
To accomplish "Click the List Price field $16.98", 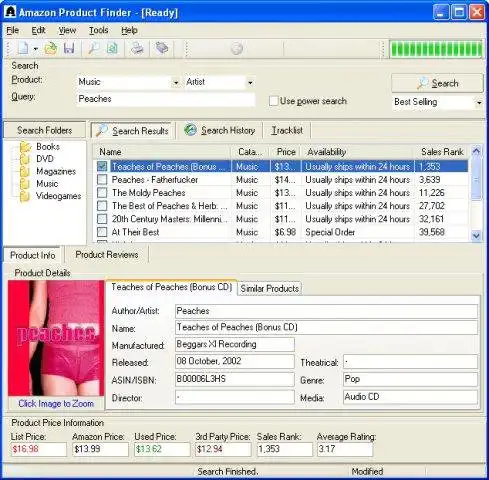I will coord(38,449).
